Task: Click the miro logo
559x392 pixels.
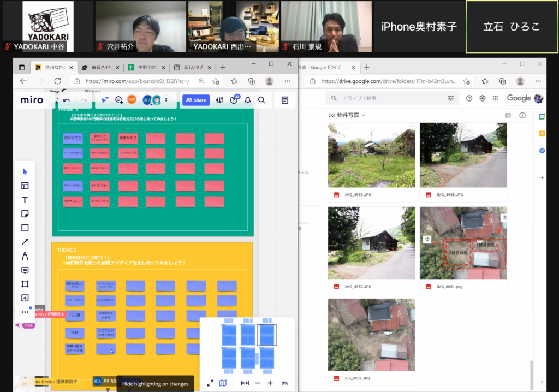Action: [32, 100]
